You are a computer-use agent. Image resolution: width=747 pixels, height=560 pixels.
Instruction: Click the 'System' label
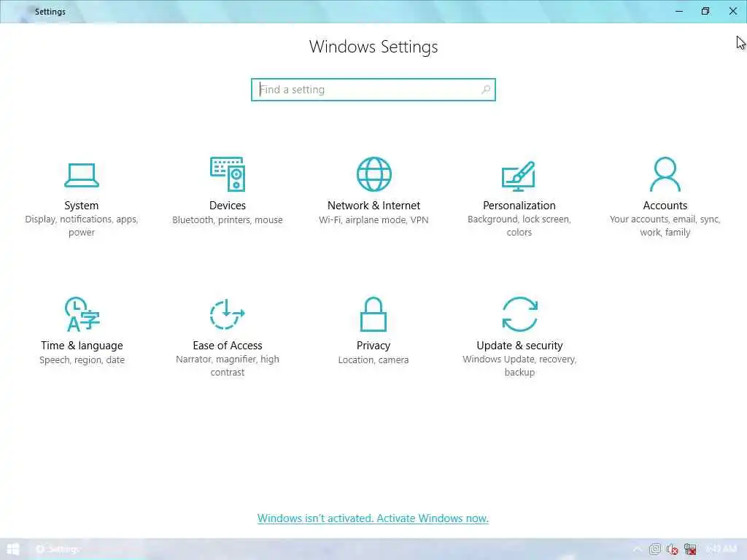pos(82,205)
